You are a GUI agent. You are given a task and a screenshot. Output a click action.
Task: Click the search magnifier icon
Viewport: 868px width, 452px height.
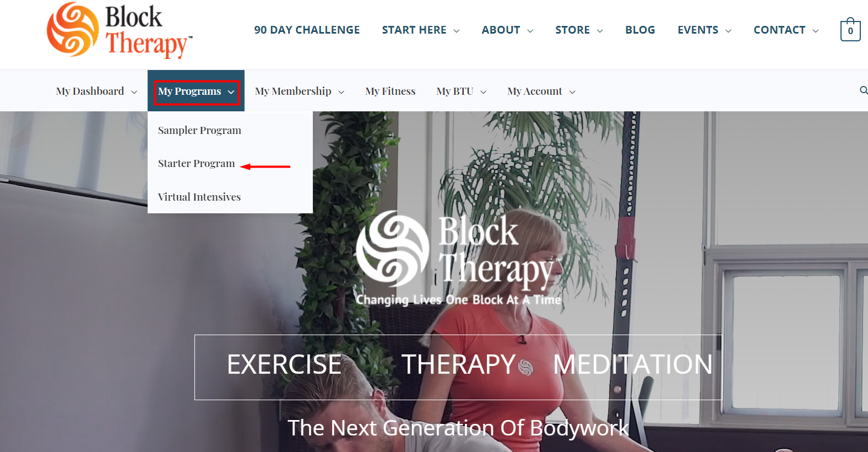[x=864, y=90]
